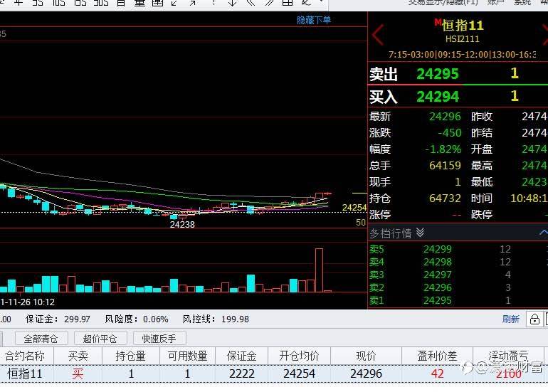This screenshot has width=548, height=392.
Task: Click the 42 profit spread cell
Action: click(437, 374)
